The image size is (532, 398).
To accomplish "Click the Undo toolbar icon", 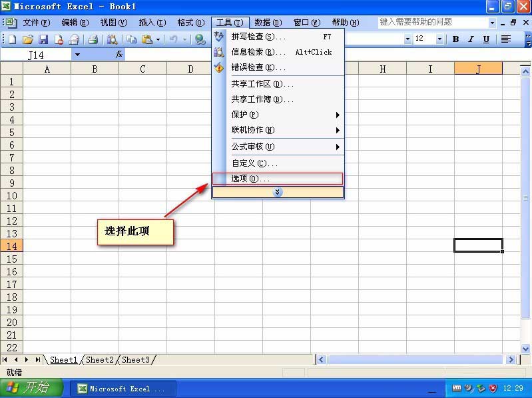I will point(173,39).
